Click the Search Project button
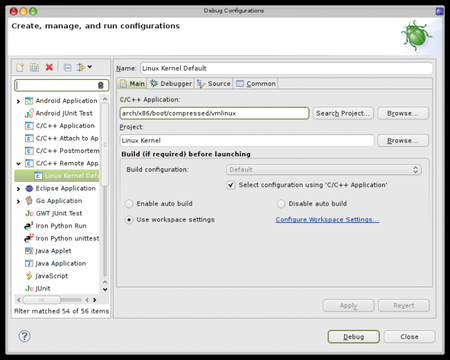Image resolution: width=450 pixels, height=360 pixels. pyautogui.click(x=343, y=113)
